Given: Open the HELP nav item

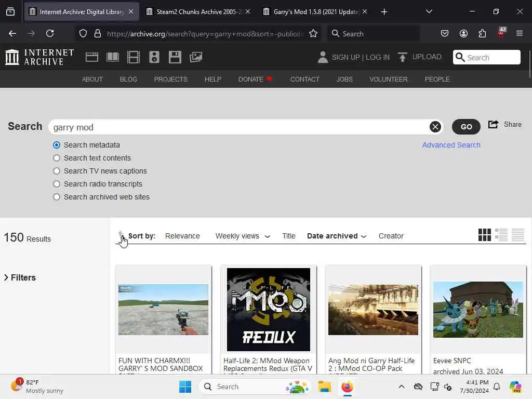Looking at the screenshot, I should (x=212, y=79).
